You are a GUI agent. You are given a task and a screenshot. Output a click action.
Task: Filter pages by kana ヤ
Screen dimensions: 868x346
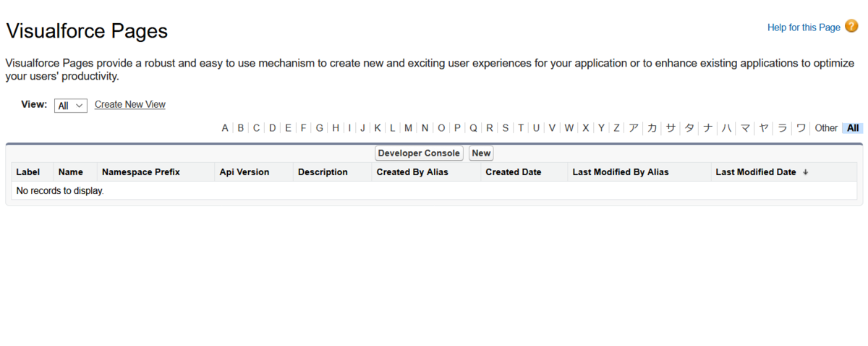(x=764, y=128)
